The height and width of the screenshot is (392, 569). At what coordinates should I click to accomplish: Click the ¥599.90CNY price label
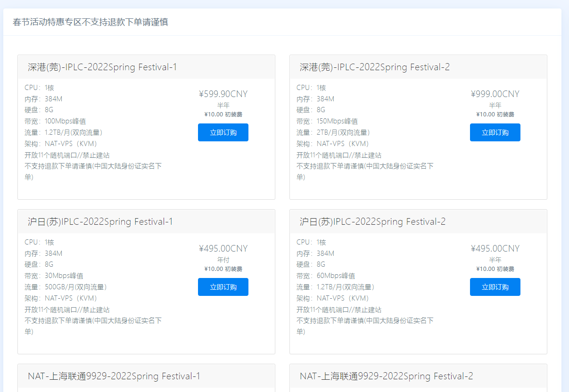click(223, 94)
